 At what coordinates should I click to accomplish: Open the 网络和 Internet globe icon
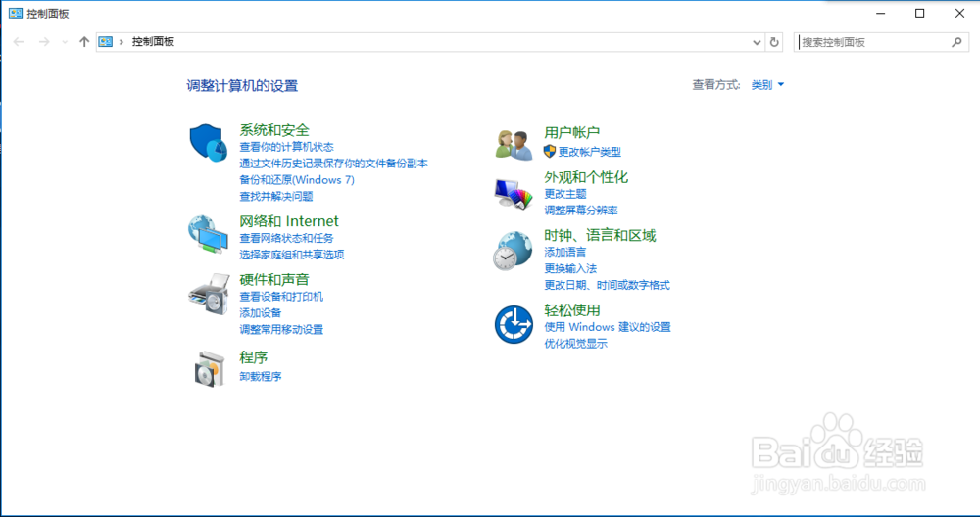(208, 234)
